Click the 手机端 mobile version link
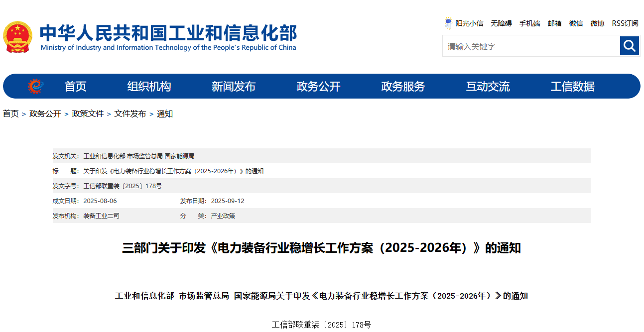Viewport: 644px width, 332px height. [529, 23]
